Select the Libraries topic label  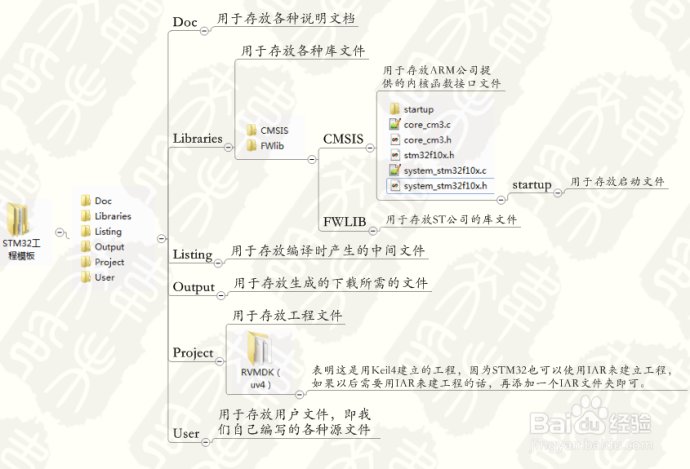(x=198, y=139)
